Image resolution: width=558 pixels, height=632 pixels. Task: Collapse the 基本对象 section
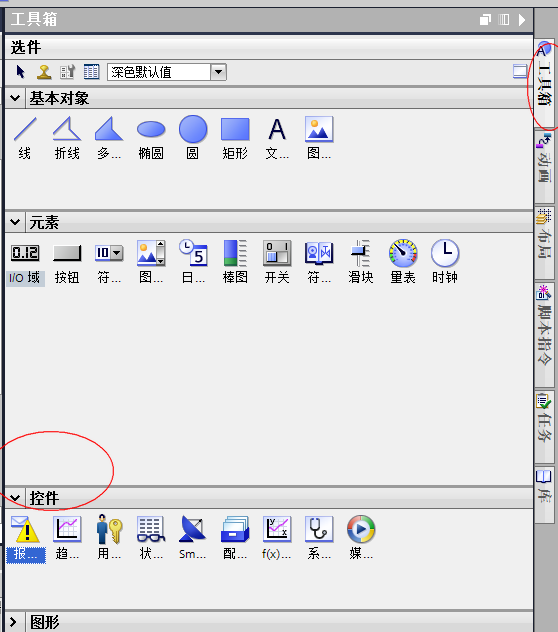tap(15, 98)
